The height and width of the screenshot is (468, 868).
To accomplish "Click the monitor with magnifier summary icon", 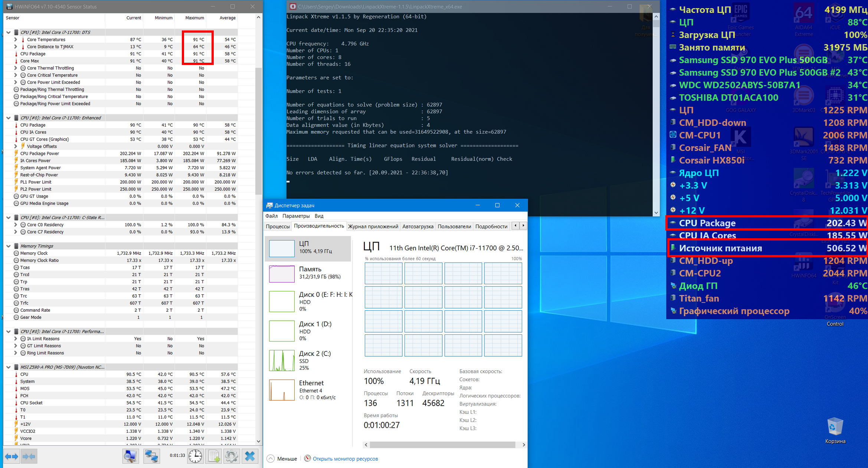I will click(x=130, y=456).
